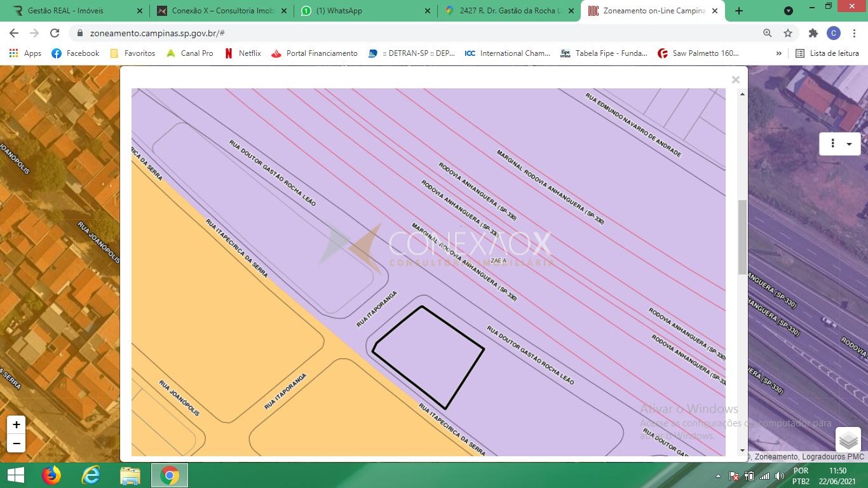868x488 pixels.
Task: Open the map layers stack icon
Action: point(848,440)
